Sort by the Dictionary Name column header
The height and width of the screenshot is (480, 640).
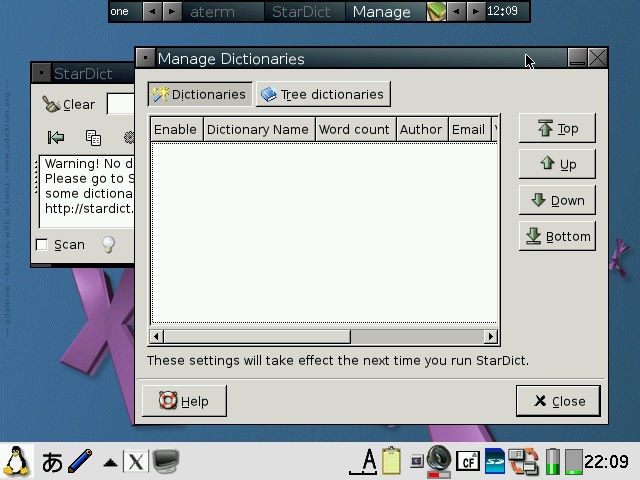click(x=257, y=129)
